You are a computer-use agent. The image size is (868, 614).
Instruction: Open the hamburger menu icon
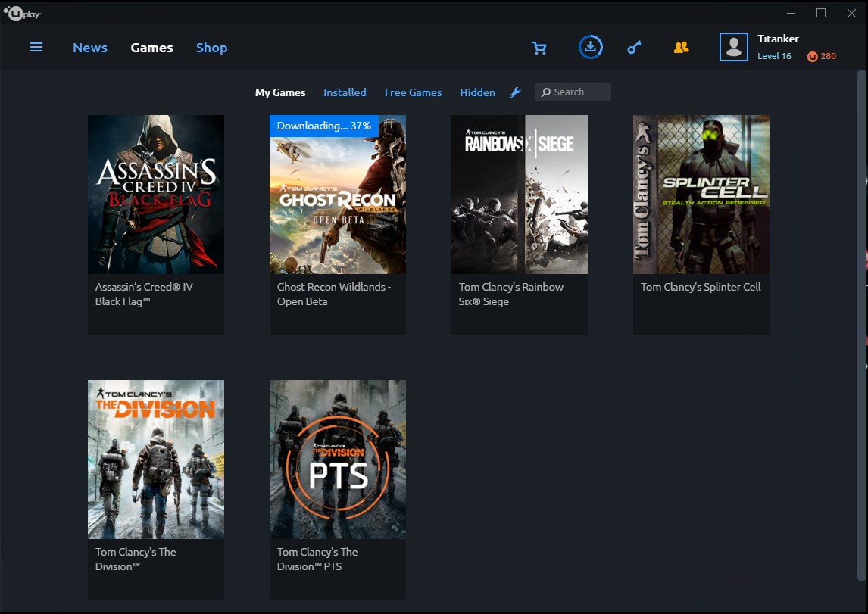pyautogui.click(x=36, y=48)
